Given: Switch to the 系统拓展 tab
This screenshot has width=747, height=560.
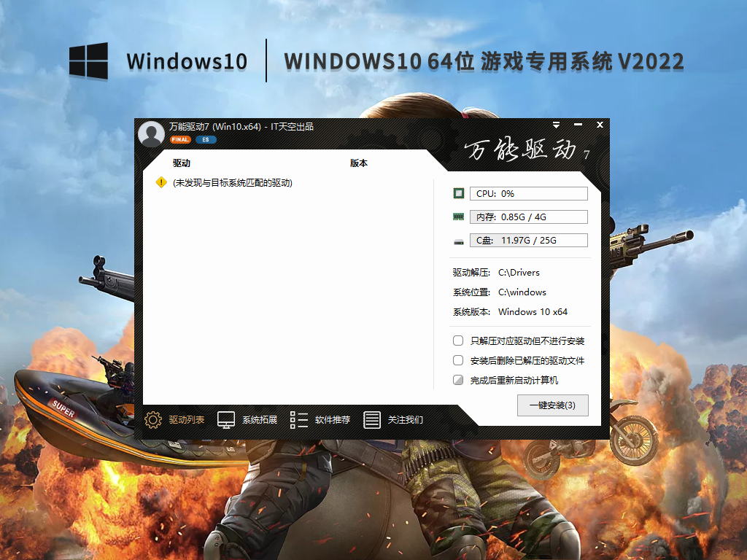Looking at the screenshot, I should (x=260, y=419).
